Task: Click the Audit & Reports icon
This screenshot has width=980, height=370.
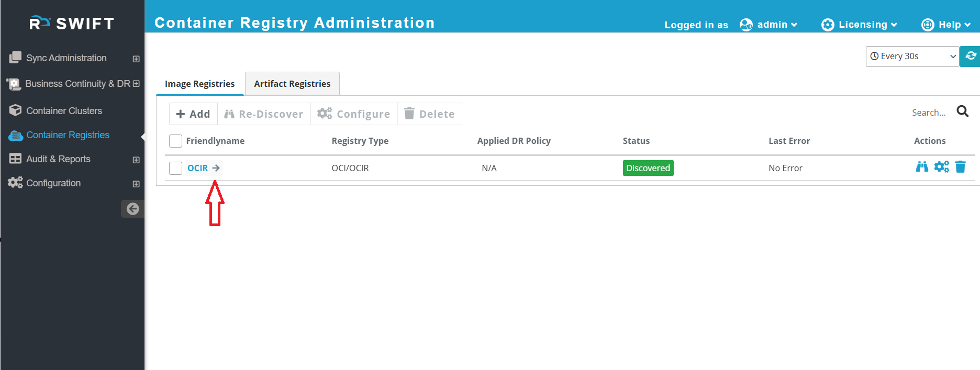Action: [x=15, y=159]
